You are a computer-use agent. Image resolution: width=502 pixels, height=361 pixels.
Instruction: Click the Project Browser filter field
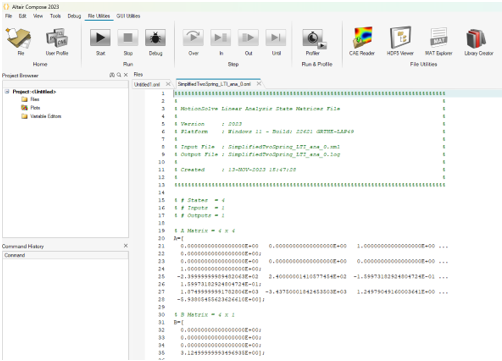coord(65,84)
